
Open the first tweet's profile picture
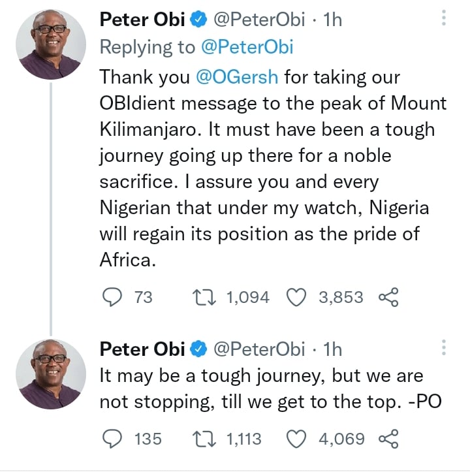click(x=50, y=44)
